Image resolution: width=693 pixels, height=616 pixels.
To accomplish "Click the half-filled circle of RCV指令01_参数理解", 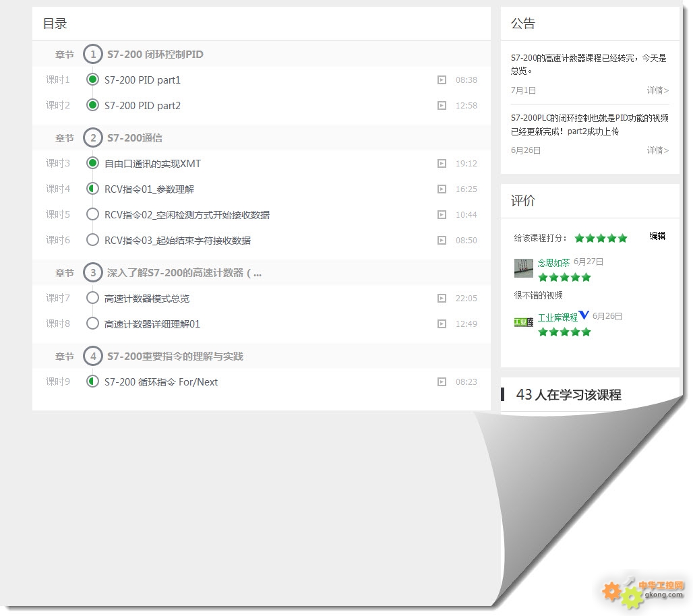I will click(92, 189).
